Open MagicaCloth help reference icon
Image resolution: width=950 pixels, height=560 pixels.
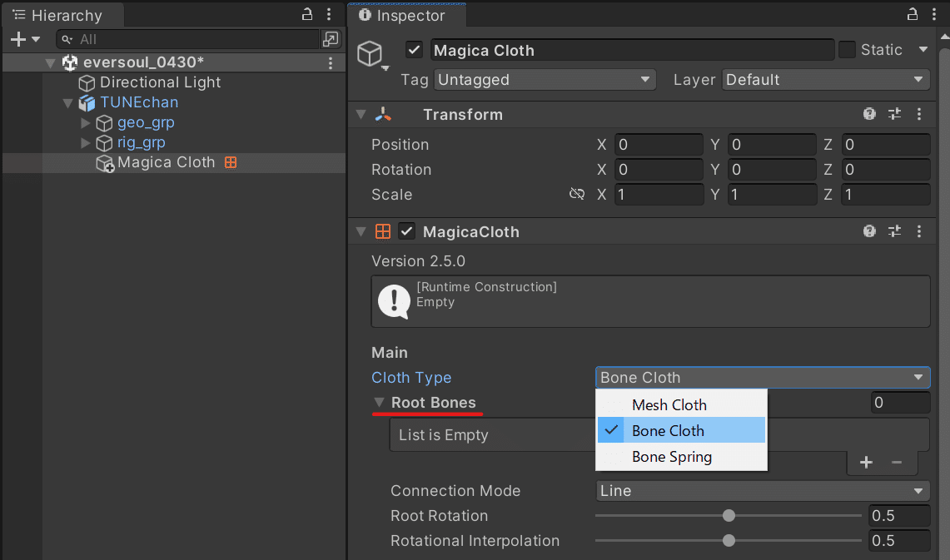869,230
